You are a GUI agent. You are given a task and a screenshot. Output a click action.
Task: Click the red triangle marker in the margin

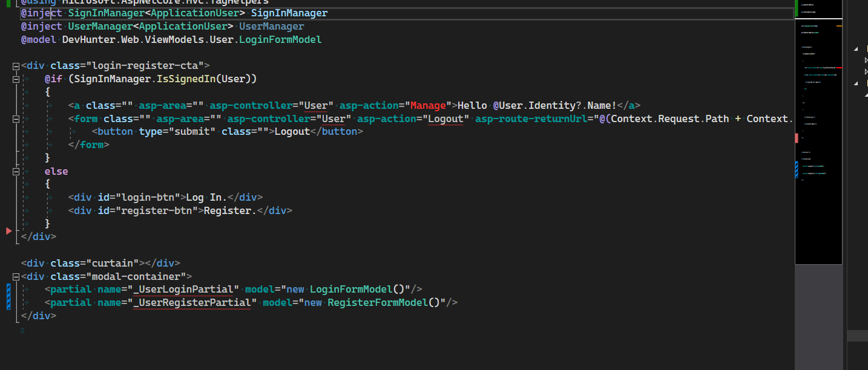point(8,231)
